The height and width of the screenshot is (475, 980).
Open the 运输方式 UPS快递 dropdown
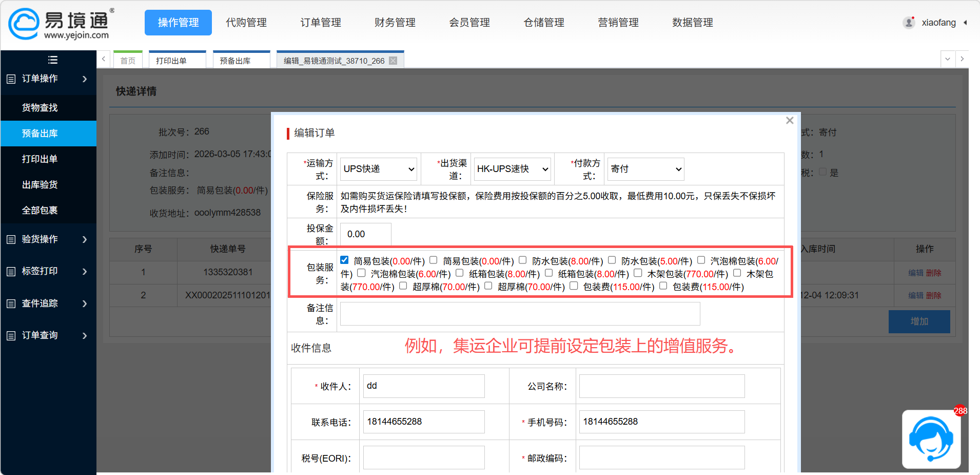379,169
